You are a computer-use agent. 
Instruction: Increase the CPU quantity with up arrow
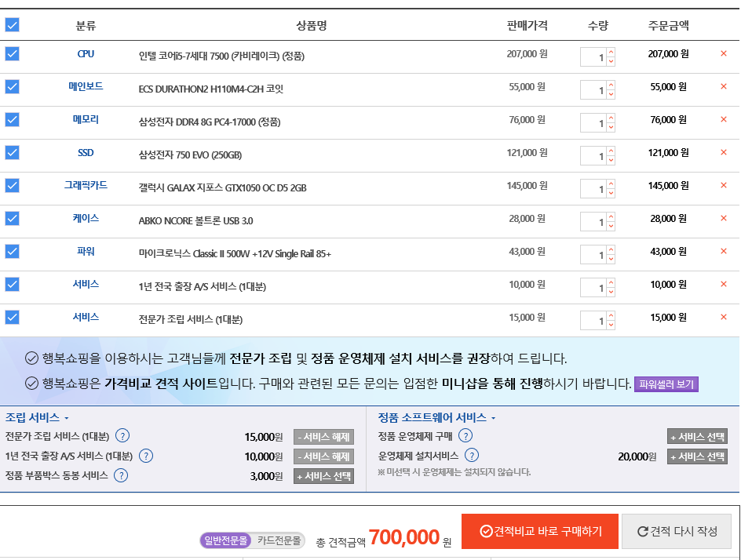pos(611,53)
